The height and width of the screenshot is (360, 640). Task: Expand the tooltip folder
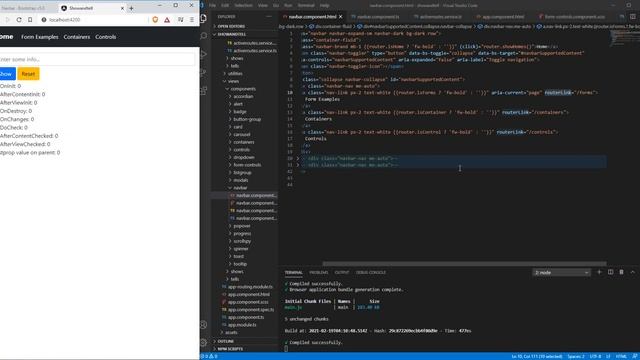(x=240, y=264)
